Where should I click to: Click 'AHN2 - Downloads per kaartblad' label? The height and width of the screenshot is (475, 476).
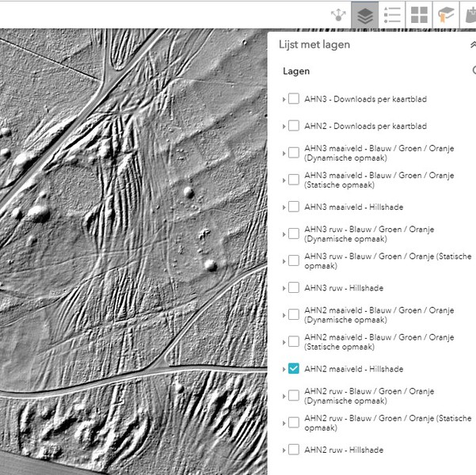(365, 126)
